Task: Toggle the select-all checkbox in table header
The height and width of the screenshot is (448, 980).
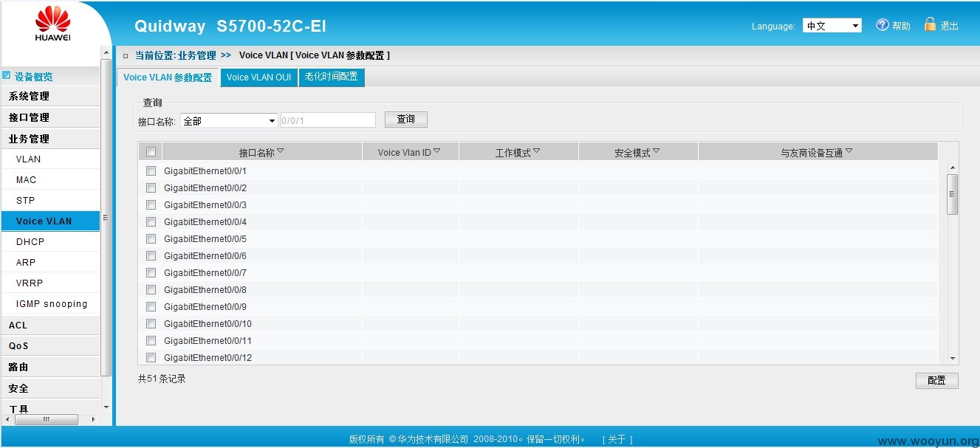Action: (x=151, y=152)
